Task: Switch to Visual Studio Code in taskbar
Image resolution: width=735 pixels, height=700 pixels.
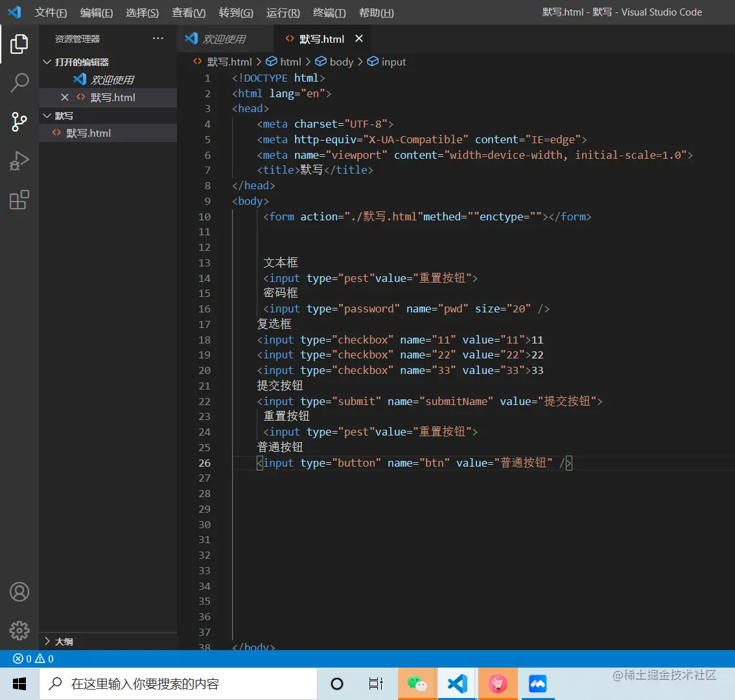Action: tap(458, 684)
